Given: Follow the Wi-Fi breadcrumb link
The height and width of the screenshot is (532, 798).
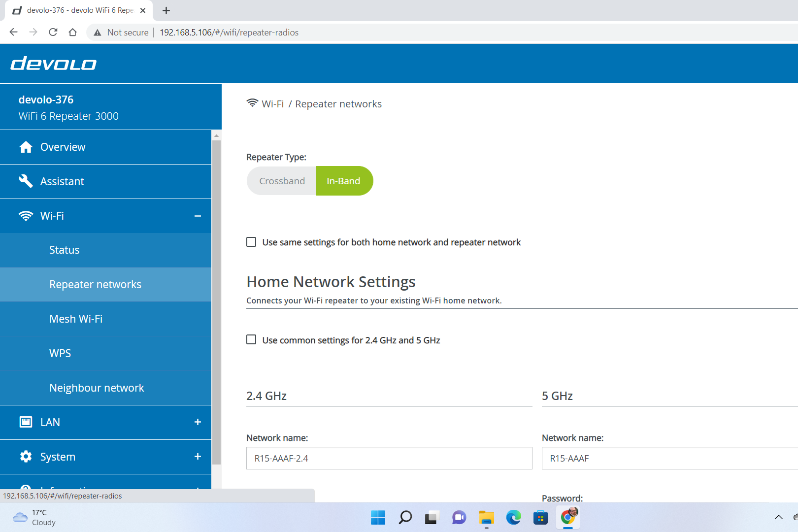Looking at the screenshot, I should [273, 103].
